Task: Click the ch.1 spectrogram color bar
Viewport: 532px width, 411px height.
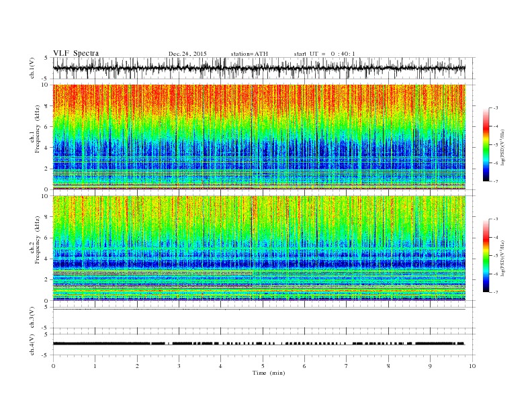Action: tap(486, 144)
